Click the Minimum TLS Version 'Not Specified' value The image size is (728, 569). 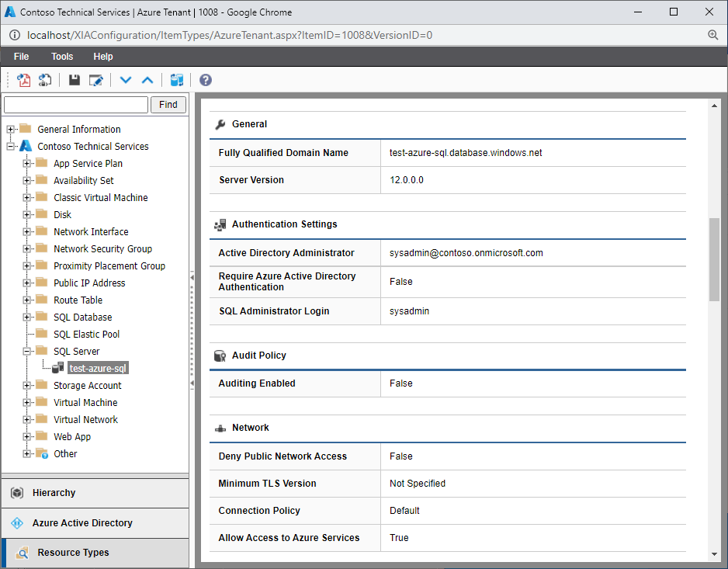tap(418, 484)
